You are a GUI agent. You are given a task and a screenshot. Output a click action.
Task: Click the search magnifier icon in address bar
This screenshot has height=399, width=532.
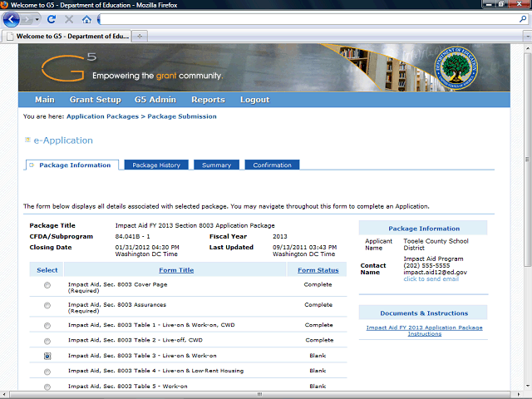[x=523, y=19]
